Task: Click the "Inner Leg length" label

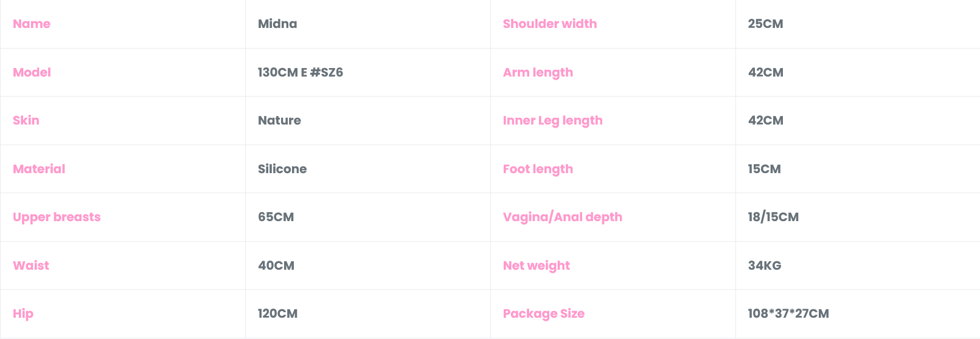Action: coord(552,120)
